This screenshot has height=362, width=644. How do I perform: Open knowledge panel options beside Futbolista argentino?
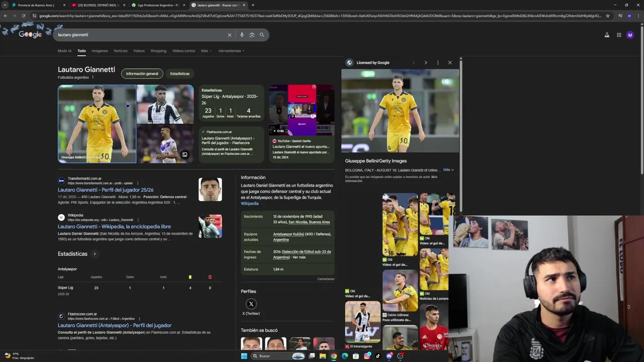coord(93,77)
